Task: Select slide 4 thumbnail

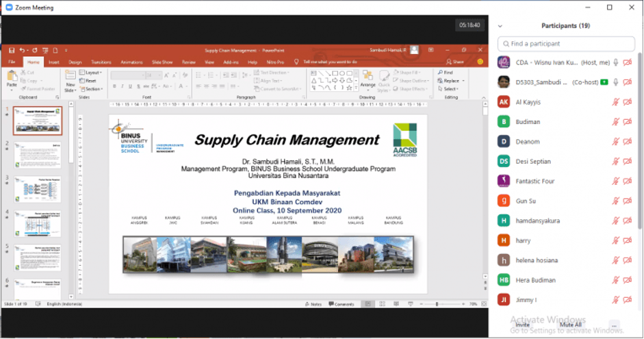Action: tap(38, 224)
